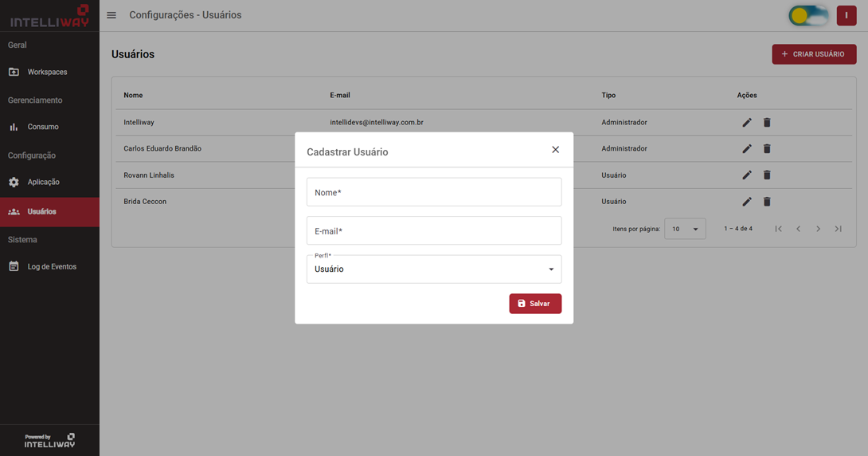
Task: Go to next page of users
Action: tap(818, 229)
